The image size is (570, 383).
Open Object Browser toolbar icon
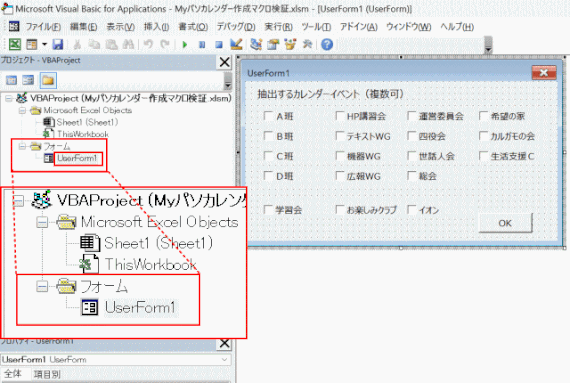[x=290, y=44]
